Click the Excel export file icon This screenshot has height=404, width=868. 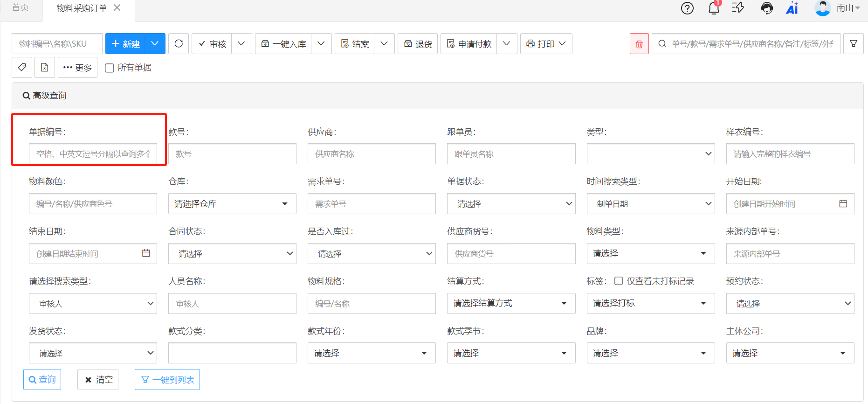point(45,68)
